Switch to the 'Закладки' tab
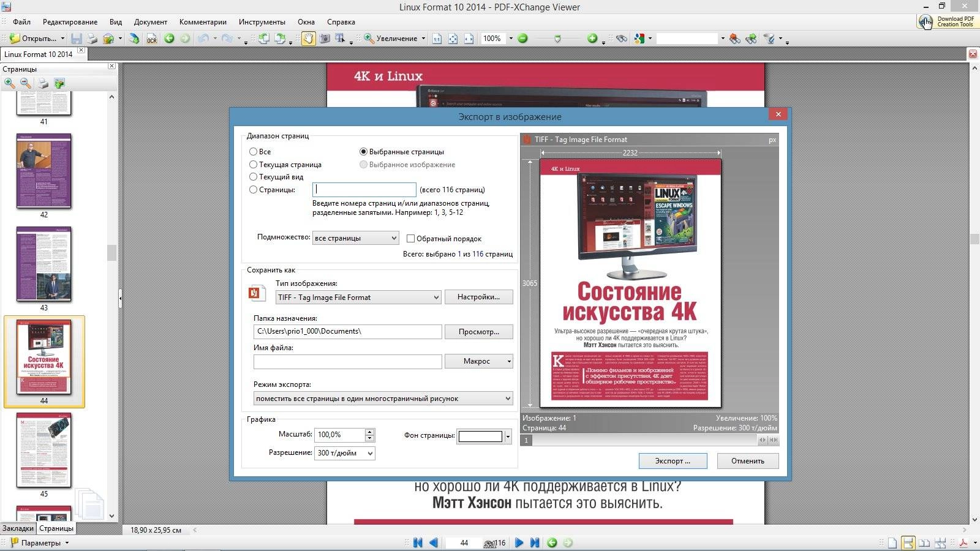This screenshot has height=551, width=980. click(18, 528)
